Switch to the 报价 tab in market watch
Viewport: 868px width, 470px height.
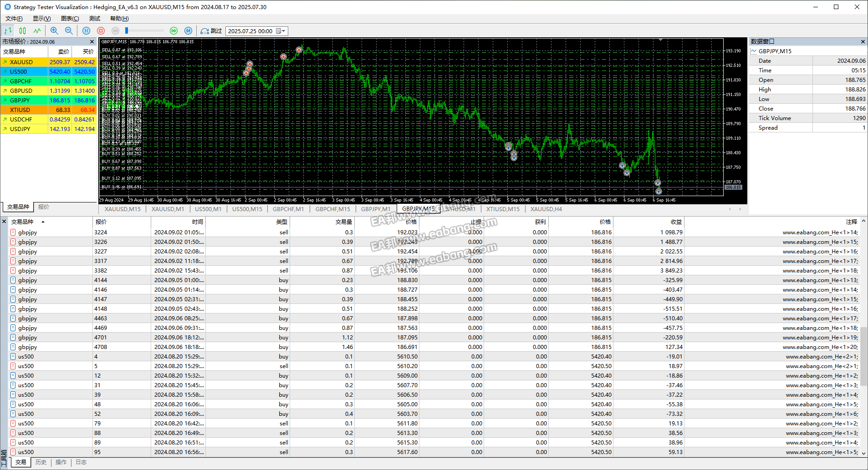coord(44,207)
